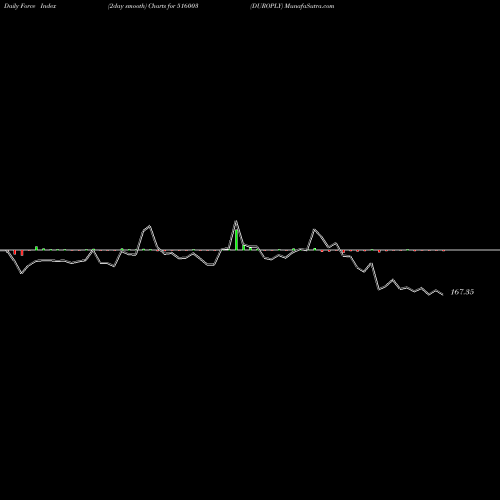Click the 'Daily Force Index' title text
Screen dimensions: 500x500
tap(30, 6)
